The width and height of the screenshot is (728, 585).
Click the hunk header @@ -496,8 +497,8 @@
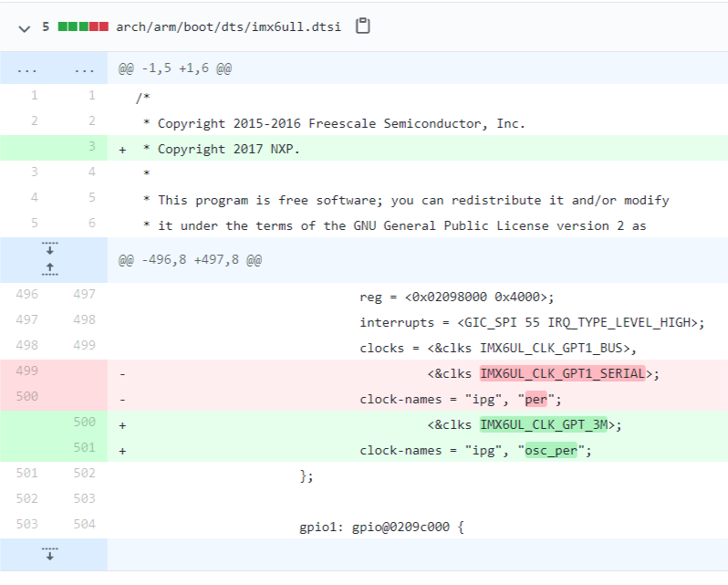click(x=190, y=259)
